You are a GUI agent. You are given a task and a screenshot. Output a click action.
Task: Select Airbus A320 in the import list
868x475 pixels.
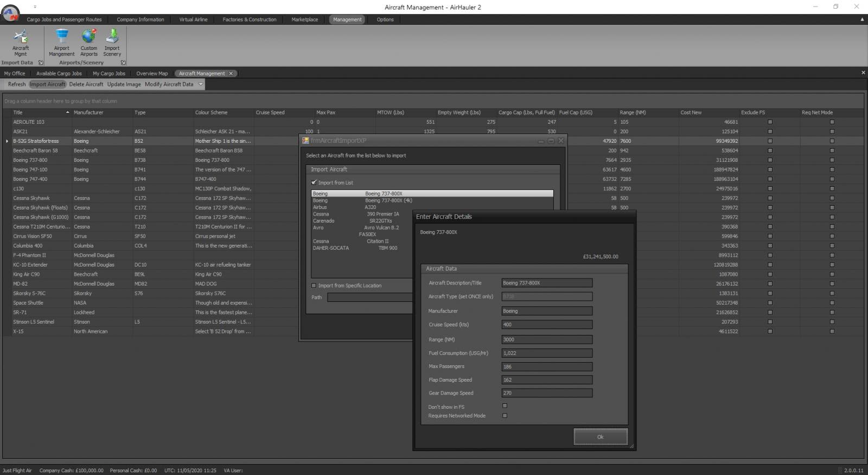coord(362,207)
